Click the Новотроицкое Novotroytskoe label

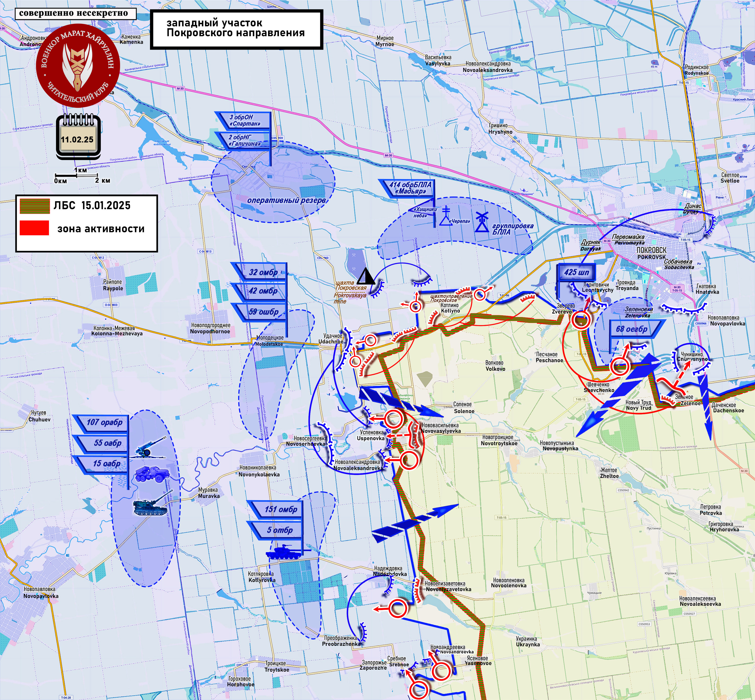pos(499,440)
